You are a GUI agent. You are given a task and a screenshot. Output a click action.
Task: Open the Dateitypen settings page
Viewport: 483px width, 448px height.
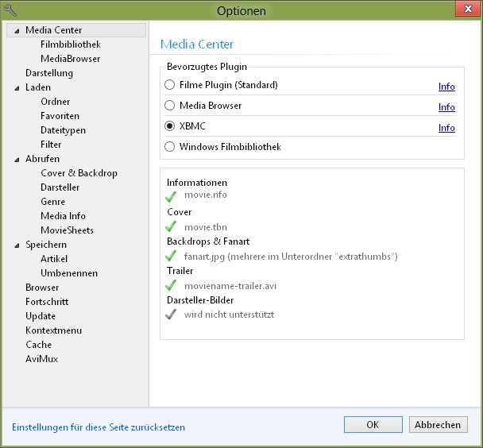click(x=63, y=130)
